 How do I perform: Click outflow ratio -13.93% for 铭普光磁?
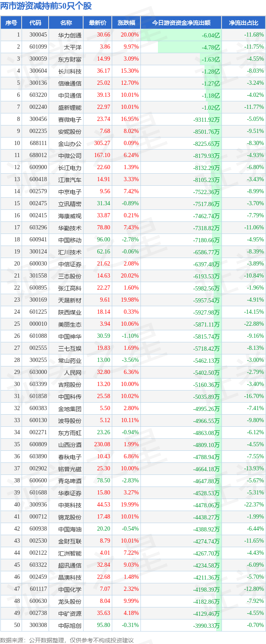(254, 469)
